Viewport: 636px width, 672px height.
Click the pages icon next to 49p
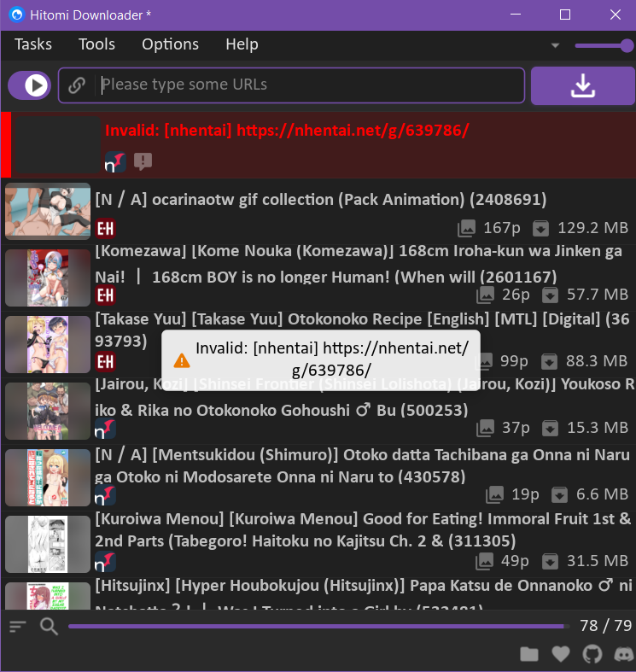484,561
